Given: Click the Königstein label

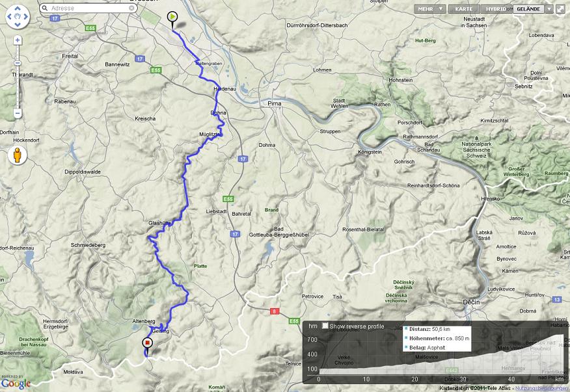Looking at the screenshot, I should point(370,152).
